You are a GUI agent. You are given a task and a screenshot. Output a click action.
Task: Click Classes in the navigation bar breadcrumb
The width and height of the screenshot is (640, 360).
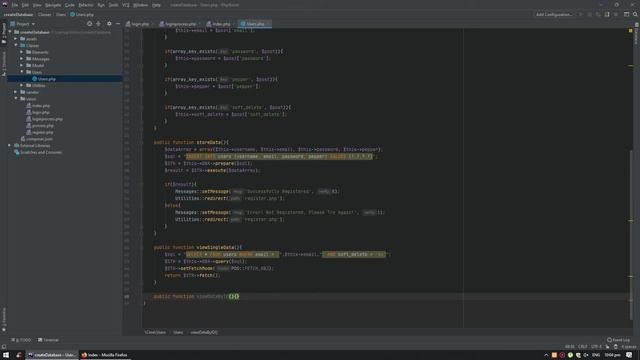pyautogui.click(x=44, y=14)
